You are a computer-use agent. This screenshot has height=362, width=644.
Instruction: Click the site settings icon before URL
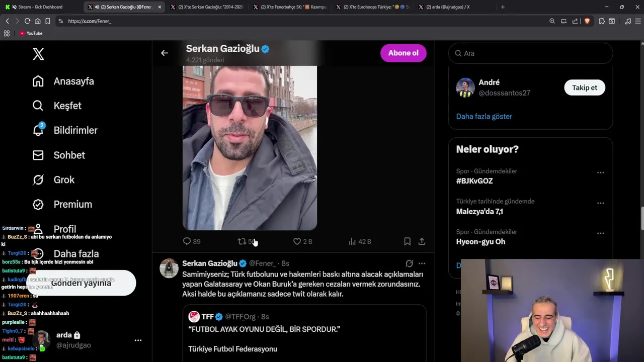[60, 21]
